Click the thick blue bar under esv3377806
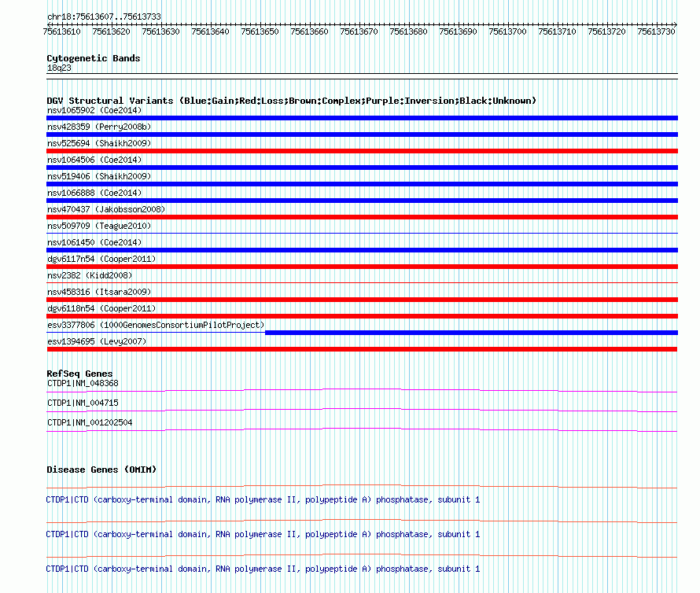This screenshot has height=593, width=700. click(x=471, y=333)
